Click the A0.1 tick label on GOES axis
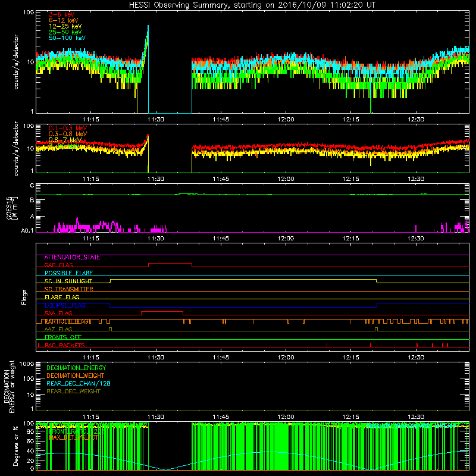 coord(27,230)
